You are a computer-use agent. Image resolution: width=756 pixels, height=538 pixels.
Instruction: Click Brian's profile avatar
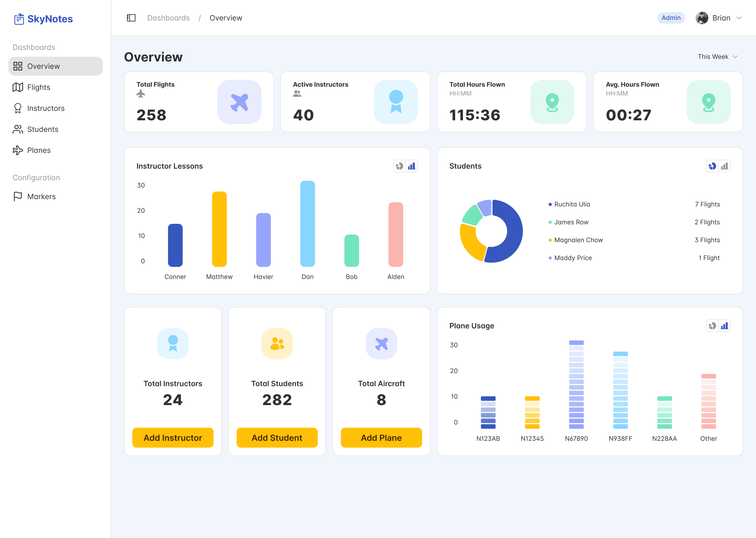[x=702, y=18]
